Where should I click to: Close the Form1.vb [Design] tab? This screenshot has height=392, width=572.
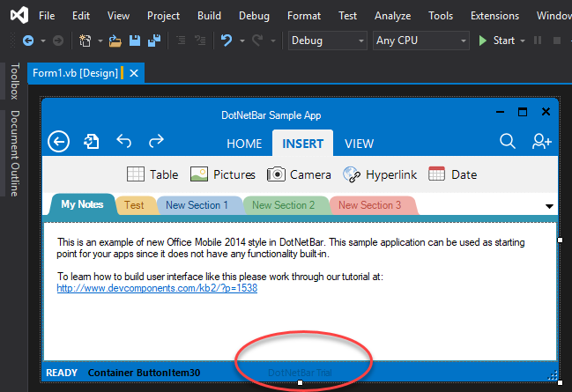point(134,73)
